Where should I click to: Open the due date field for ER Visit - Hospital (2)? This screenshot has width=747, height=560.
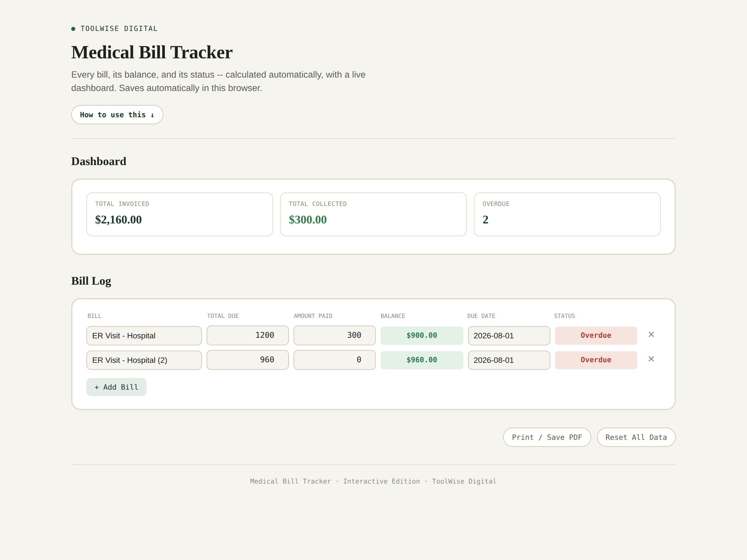click(509, 360)
